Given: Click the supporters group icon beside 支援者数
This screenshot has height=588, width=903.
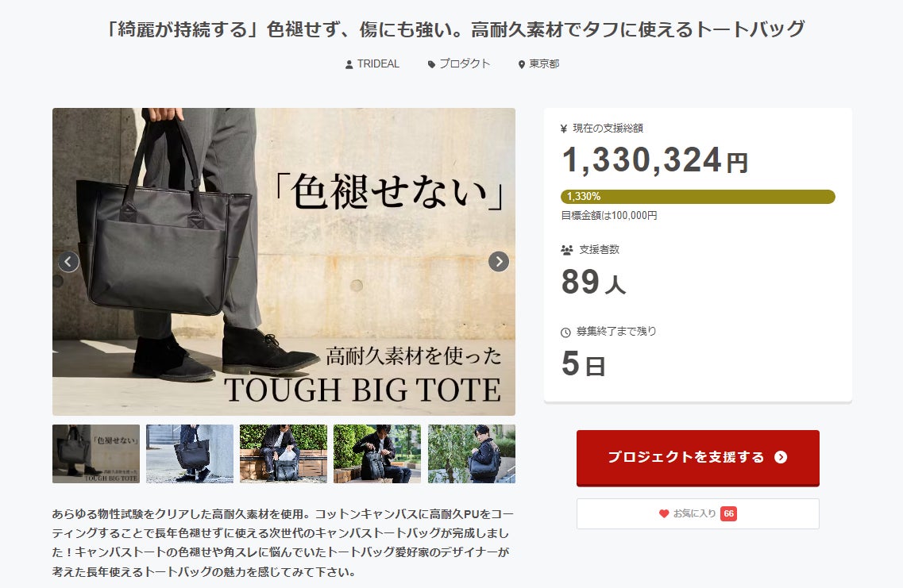Looking at the screenshot, I should coord(567,250).
